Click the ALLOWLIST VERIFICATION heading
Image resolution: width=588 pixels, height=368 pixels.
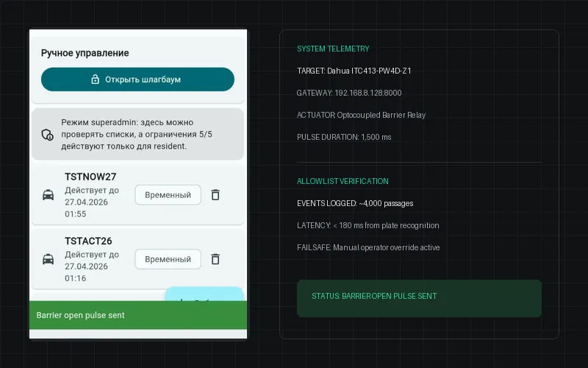[343, 181]
